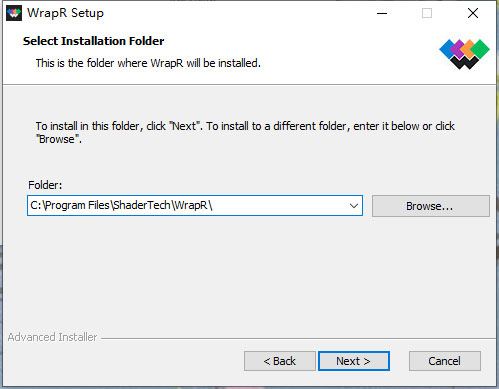
Task: Expand the Folder path dropdown arrow
Action: click(x=354, y=206)
